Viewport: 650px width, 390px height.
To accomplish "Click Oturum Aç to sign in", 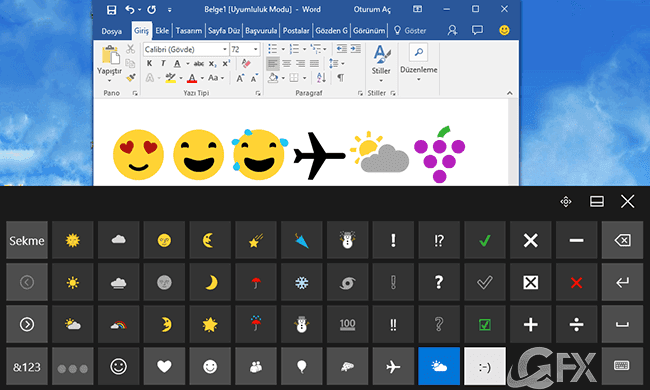I will 372,10.
